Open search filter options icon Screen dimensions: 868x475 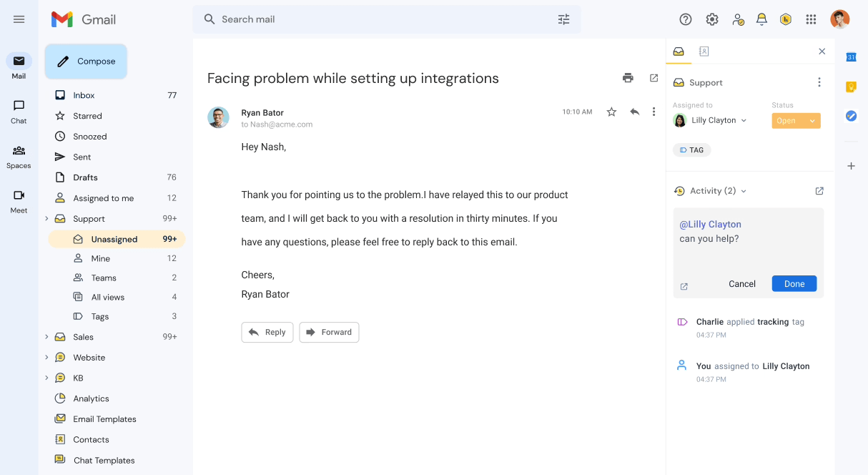pos(564,19)
